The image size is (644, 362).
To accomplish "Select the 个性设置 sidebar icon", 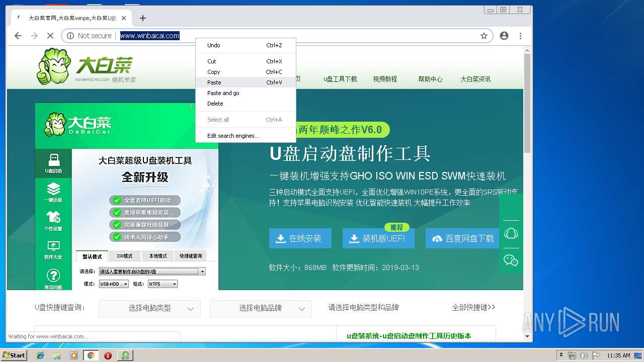I will (53, 221).
